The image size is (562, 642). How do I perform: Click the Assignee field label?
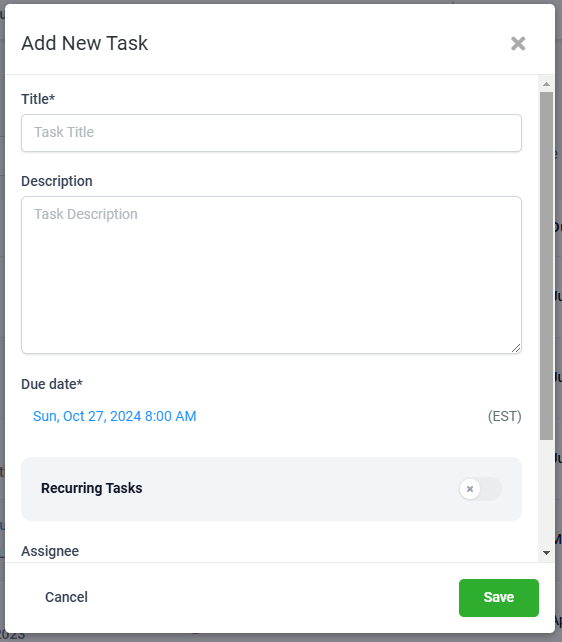(x=50, y=551)
